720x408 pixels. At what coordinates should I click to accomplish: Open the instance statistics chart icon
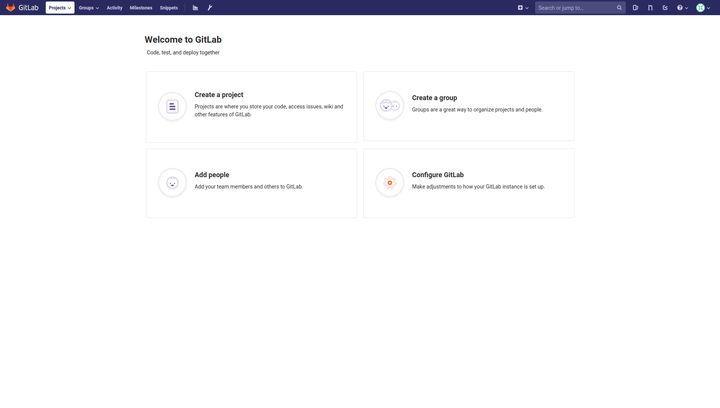click(x=195, y=8)
